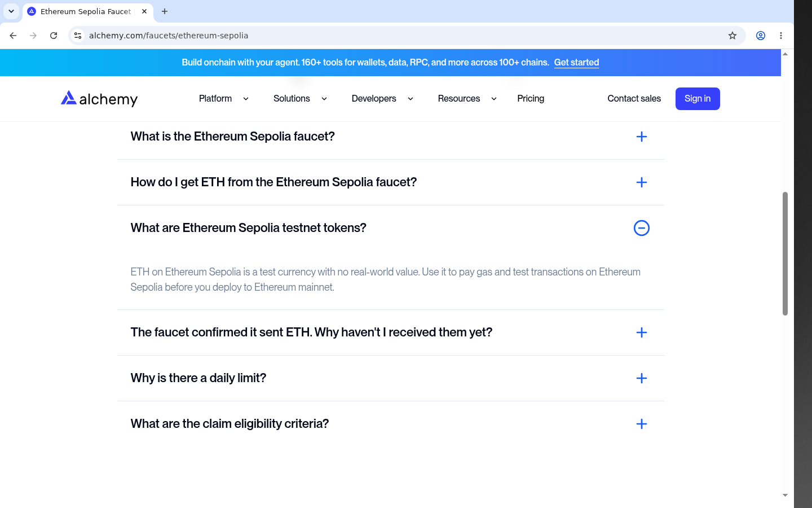Follow the Get started banner link
Image resolution: width=812 pixels, height=508 pixels.
576,63
